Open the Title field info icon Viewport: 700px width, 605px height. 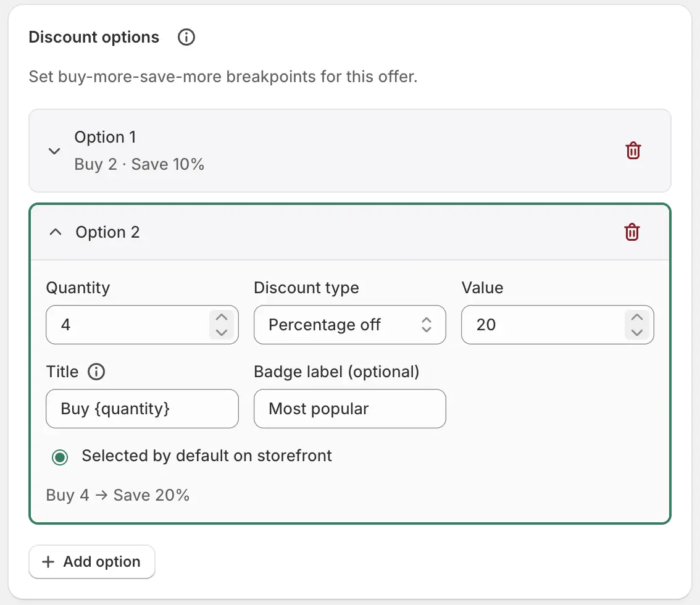point(96,372)
